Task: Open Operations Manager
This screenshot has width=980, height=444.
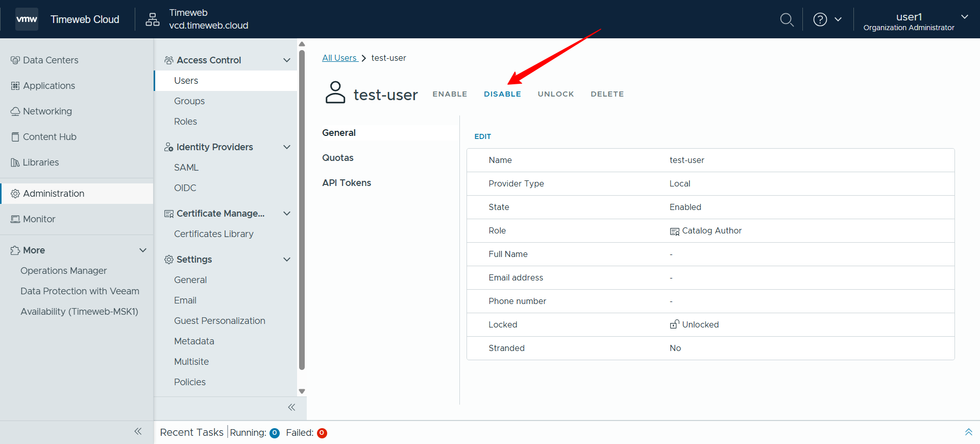Action: pyautogui.click(x=64, y=271)
